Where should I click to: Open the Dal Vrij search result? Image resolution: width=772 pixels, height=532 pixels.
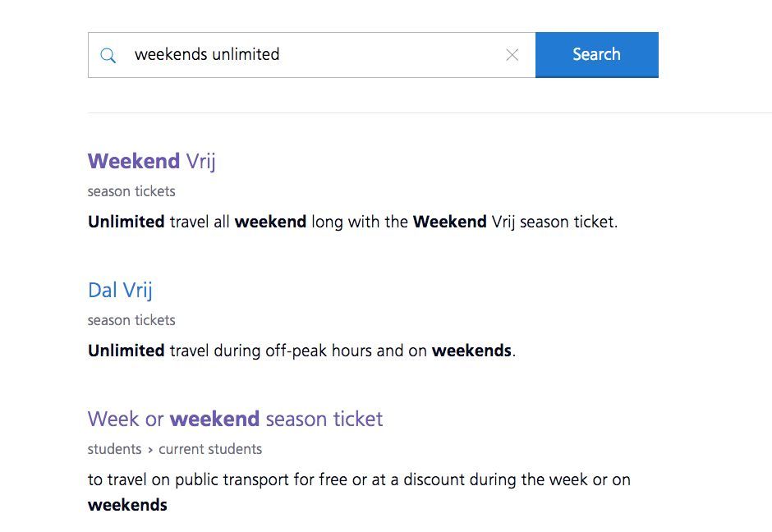point(120,290)
